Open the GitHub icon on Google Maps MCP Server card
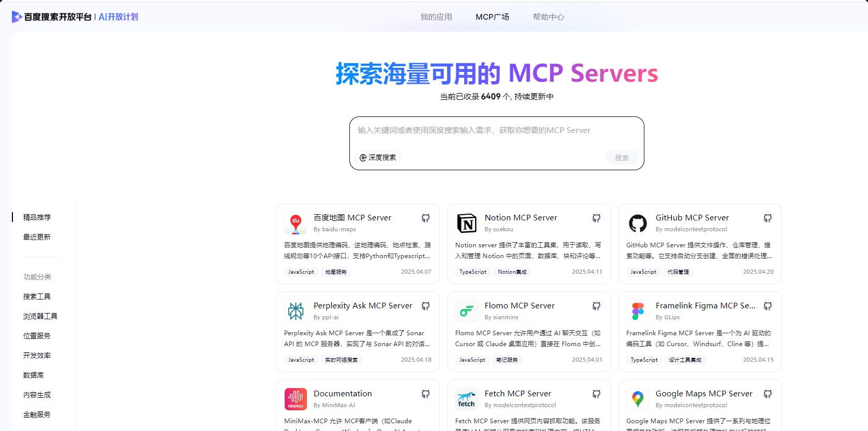Image resolution: width=868 pixels, height=431 pixels. [768, 394]
